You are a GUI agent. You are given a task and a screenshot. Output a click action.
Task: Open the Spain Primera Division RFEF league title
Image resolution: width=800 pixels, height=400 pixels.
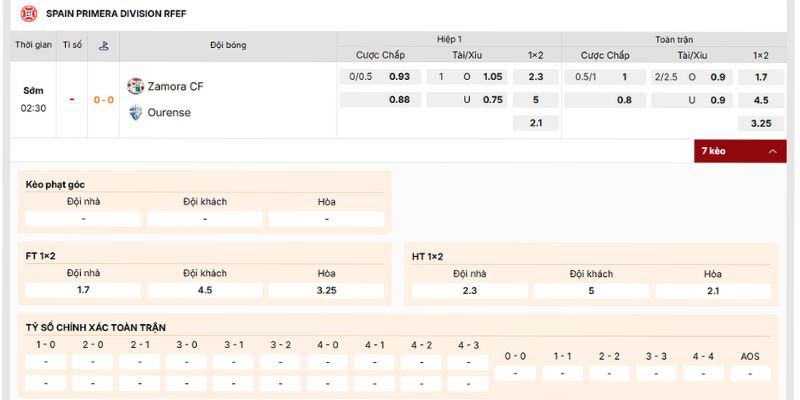pos(116,14)
